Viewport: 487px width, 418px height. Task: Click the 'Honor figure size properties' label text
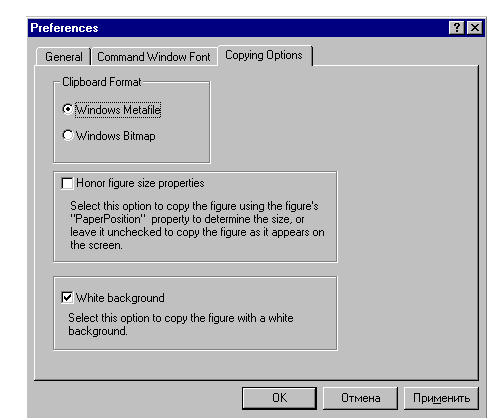click(140, 183)
